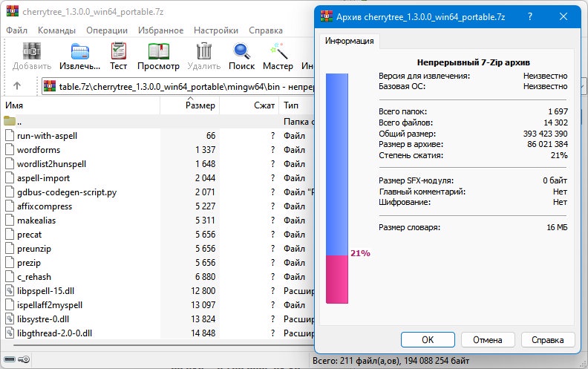The height and width of the screenshot is (369, 588).
Task: Click the Добавить toolbar icon
Action: click(32, 51)
